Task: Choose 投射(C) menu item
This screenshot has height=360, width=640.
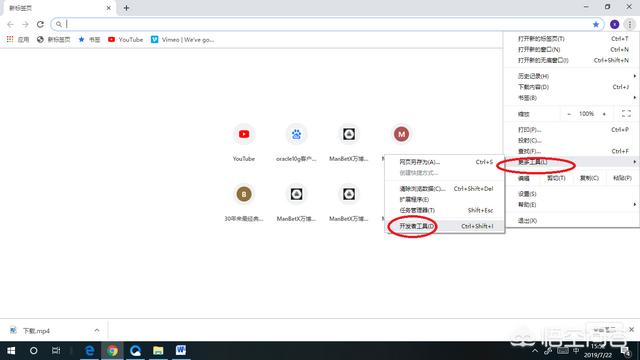Action: (x=571, y=140)
